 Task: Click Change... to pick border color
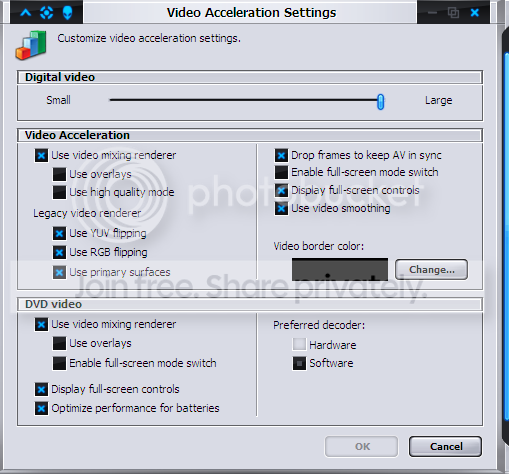click(432, 269)
